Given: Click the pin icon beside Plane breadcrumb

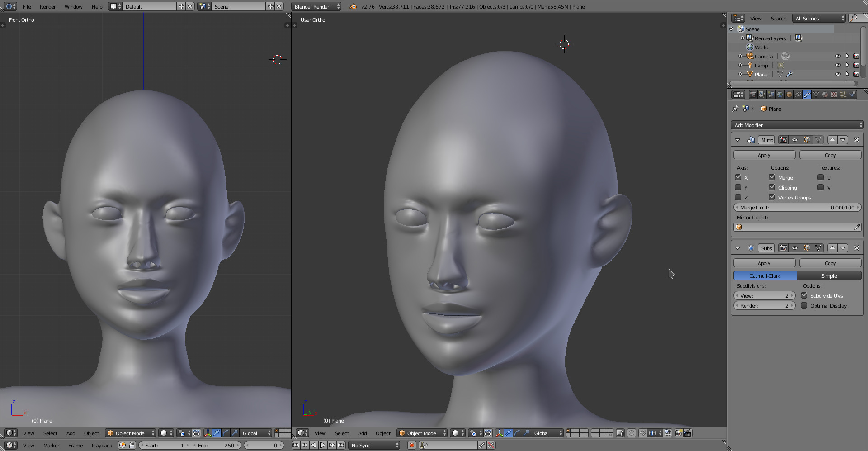Looking at the screenshot, I should click(x=736, y=109).
